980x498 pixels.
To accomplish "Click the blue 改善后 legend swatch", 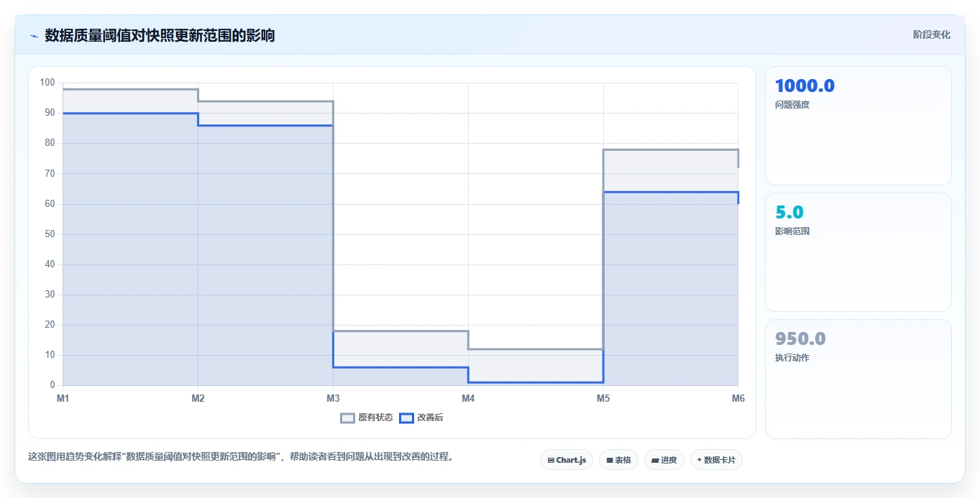I will 406,418.
